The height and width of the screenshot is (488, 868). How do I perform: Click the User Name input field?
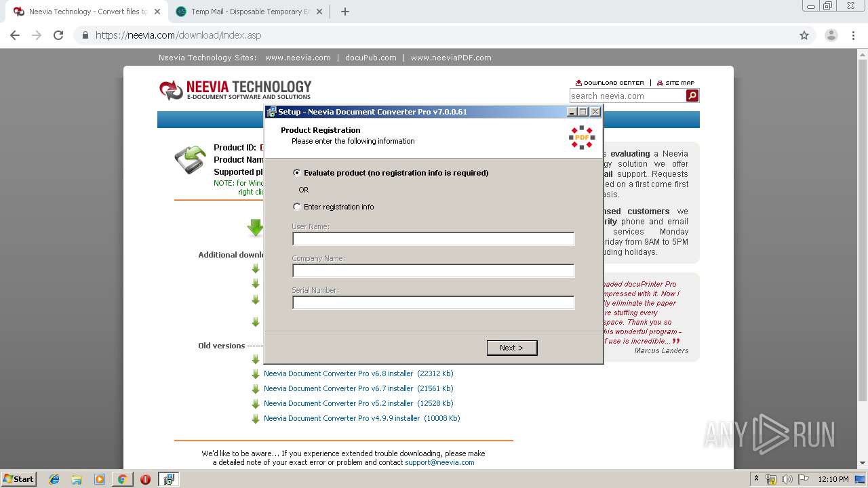433,239
